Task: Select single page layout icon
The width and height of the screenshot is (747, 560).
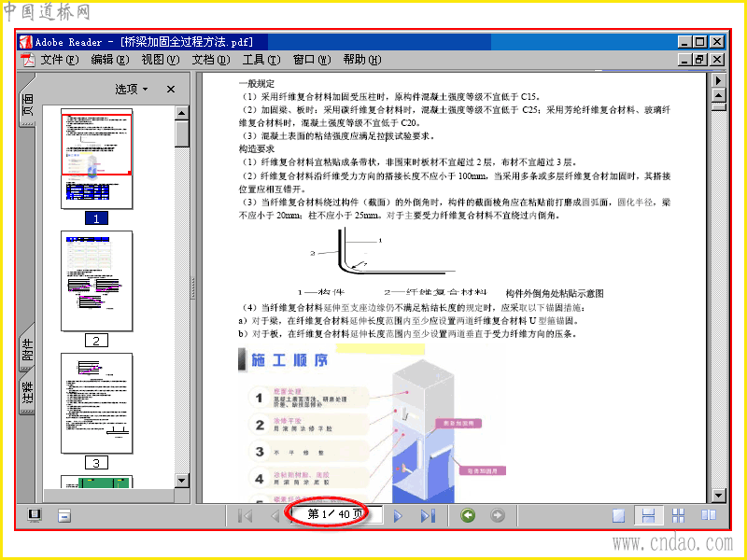Action: [618, 515]
